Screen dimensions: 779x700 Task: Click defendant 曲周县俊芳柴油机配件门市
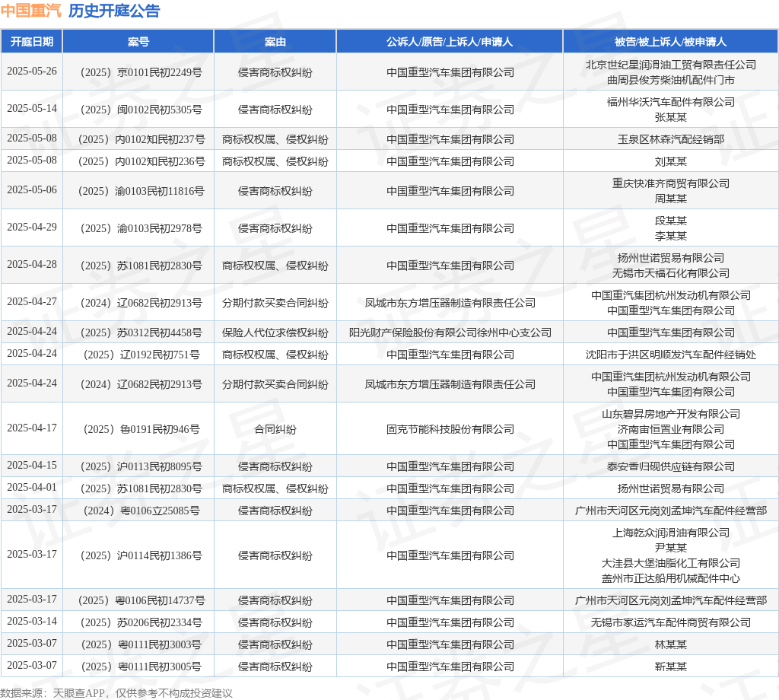coord(671,80)
